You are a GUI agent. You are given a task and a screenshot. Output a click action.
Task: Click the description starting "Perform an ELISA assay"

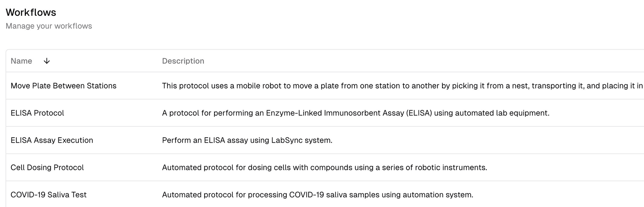[247, 140]
